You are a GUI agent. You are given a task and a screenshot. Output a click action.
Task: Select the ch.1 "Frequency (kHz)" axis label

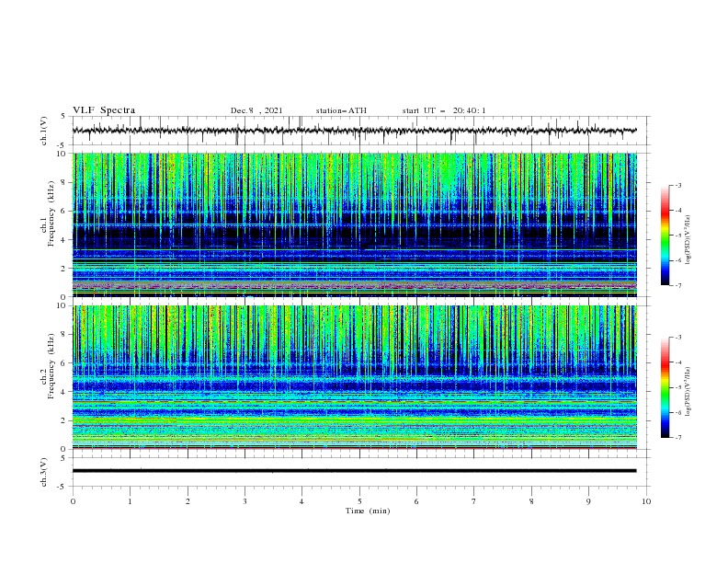click(x=51, y=212)
